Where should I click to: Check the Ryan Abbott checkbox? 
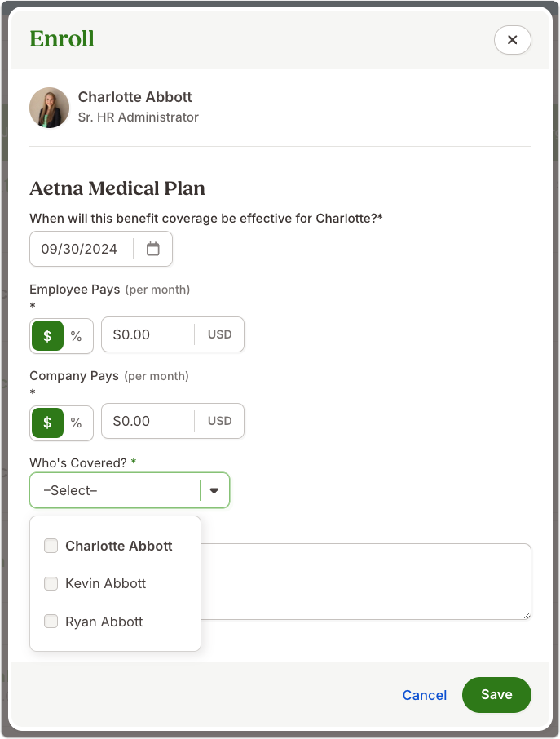pyautogui.click(x=51, y=622)
